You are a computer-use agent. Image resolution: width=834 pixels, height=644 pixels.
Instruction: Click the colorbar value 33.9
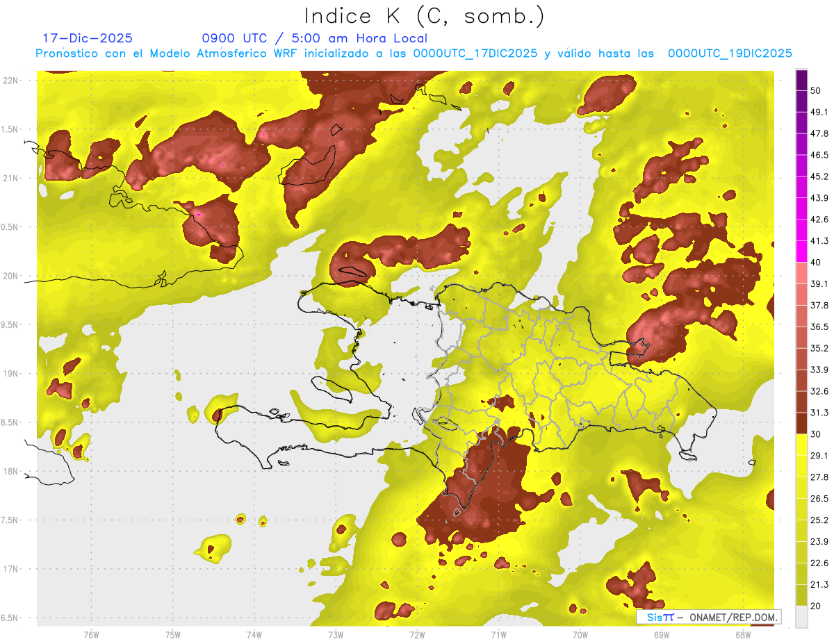coord(820,370)
